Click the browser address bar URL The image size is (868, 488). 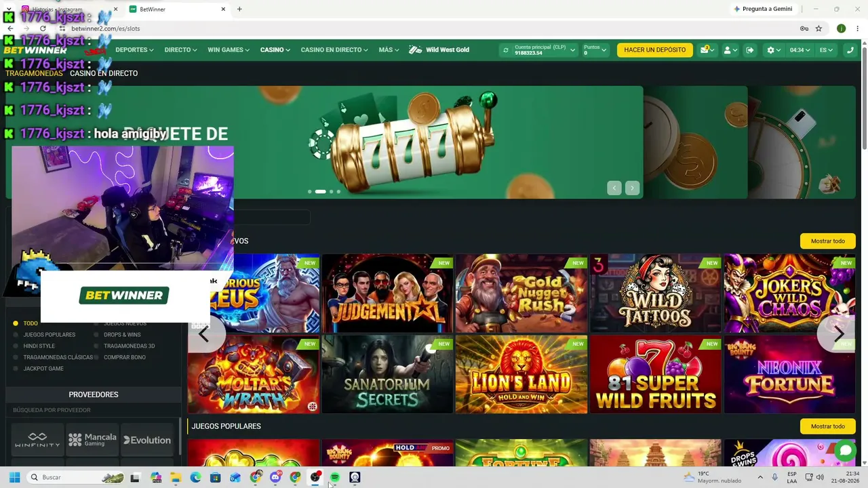106,28
